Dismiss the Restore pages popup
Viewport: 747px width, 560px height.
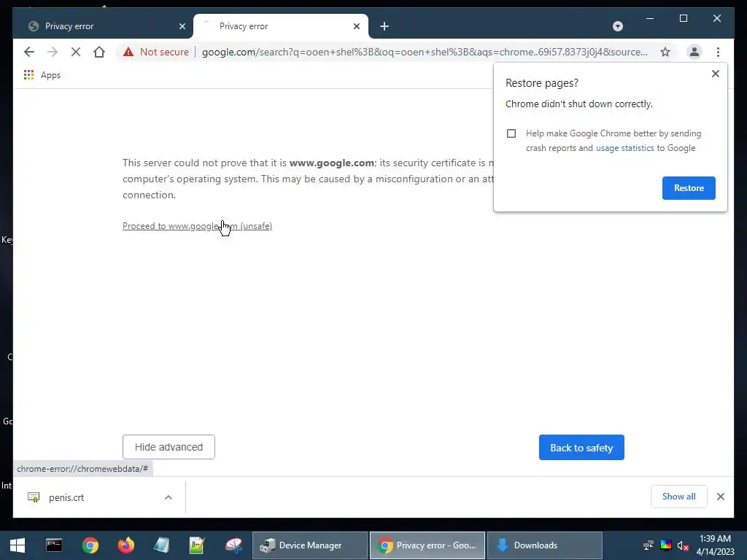click(x=715, y=74)
